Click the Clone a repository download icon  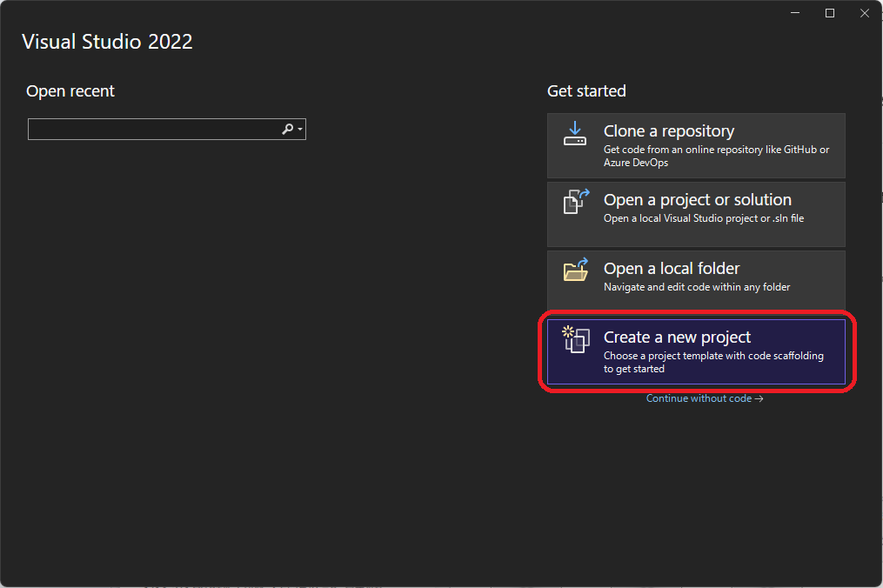coord(575,133)
